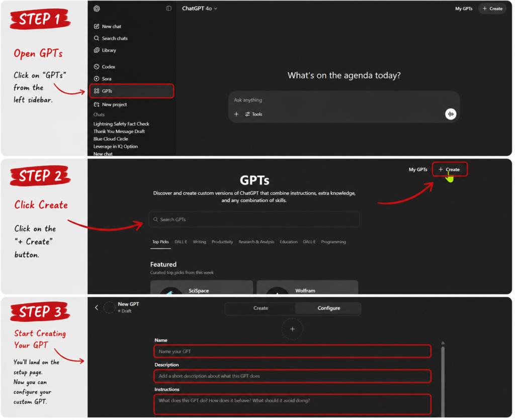Select the DALL·E tab next to Programming
This screenshot has height=420, width=515.
309,242
